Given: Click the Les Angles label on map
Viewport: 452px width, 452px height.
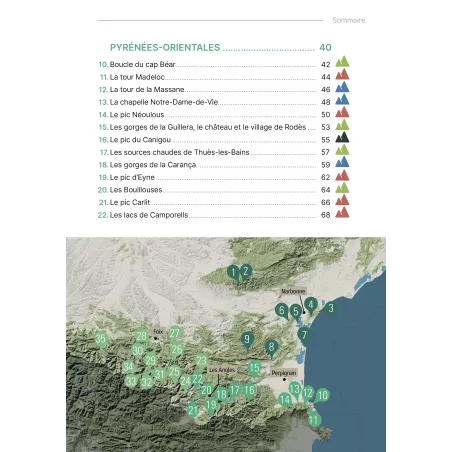Looking at the screenshot, I should (222, 370).
